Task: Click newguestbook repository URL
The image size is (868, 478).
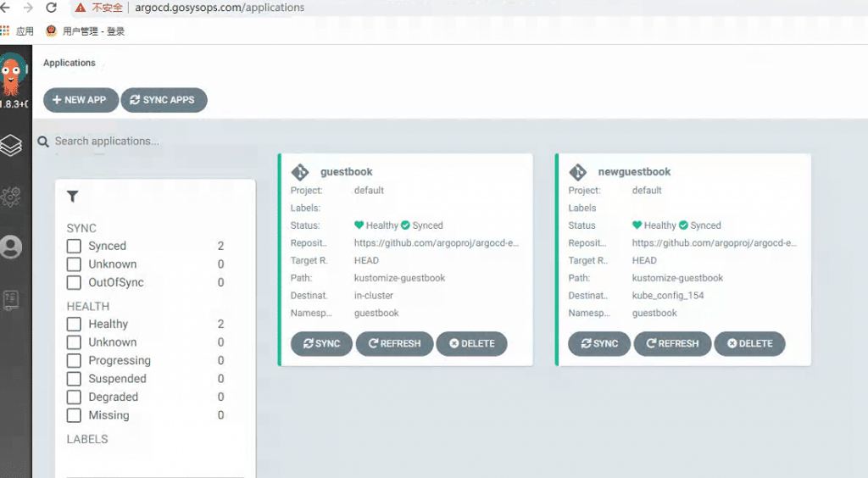Action: pyautogui.click(x=715, y=243)
